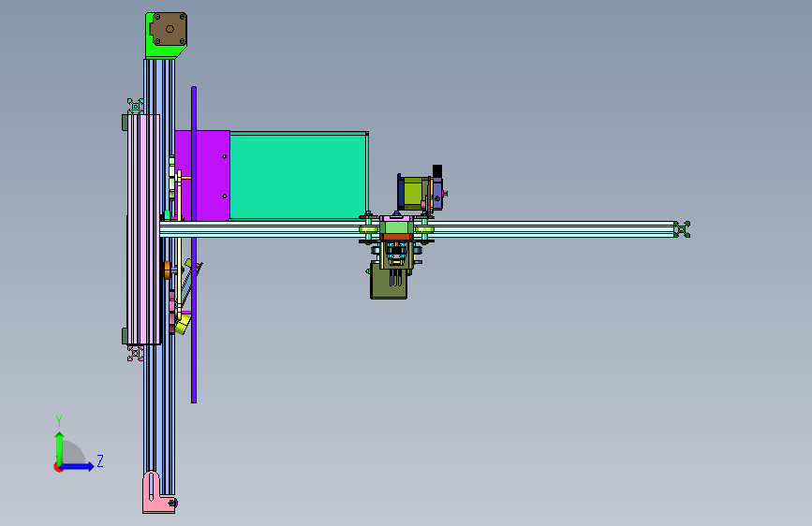Select the orange disc on the vertical column
812x526 pixels.
click(168, 270)
